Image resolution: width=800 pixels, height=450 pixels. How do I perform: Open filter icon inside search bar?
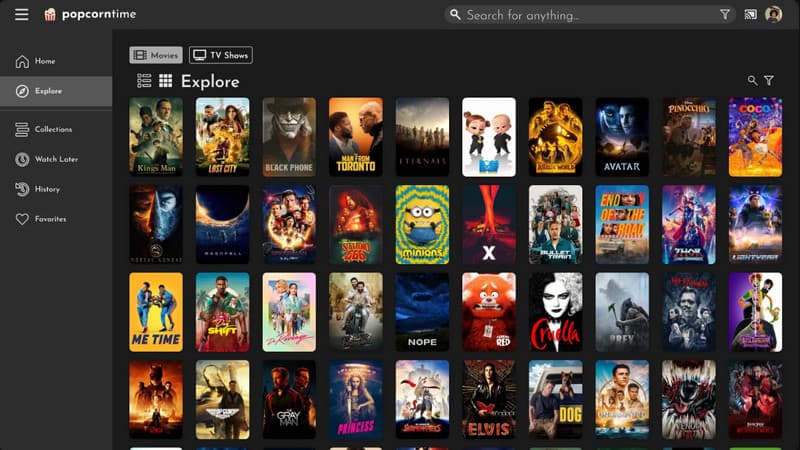coord(724,15)
